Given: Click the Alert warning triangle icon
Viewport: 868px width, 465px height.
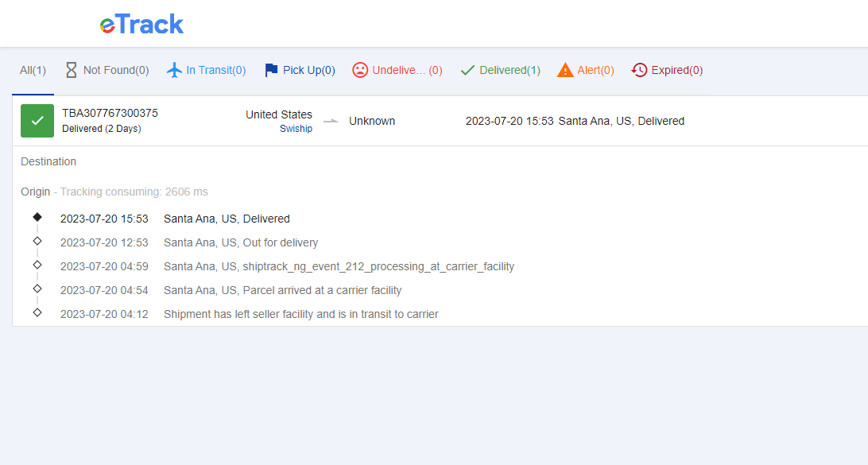Looking at the screenshot, I should [x=565, y=70].
